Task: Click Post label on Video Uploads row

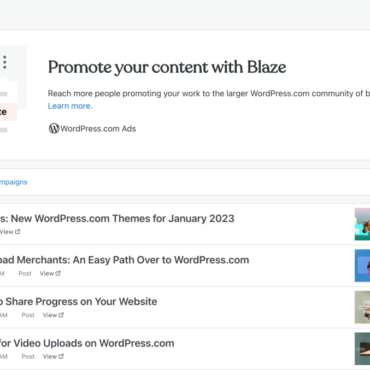Action: click(28, 356)
